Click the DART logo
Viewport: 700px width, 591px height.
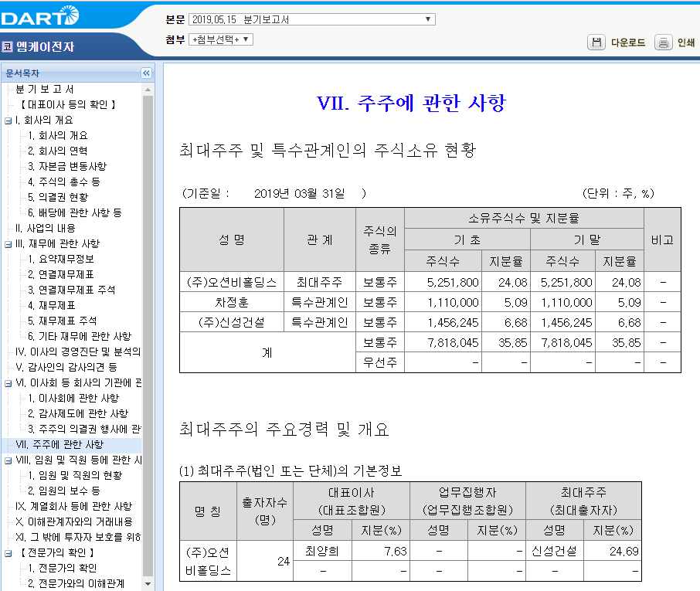40,16
